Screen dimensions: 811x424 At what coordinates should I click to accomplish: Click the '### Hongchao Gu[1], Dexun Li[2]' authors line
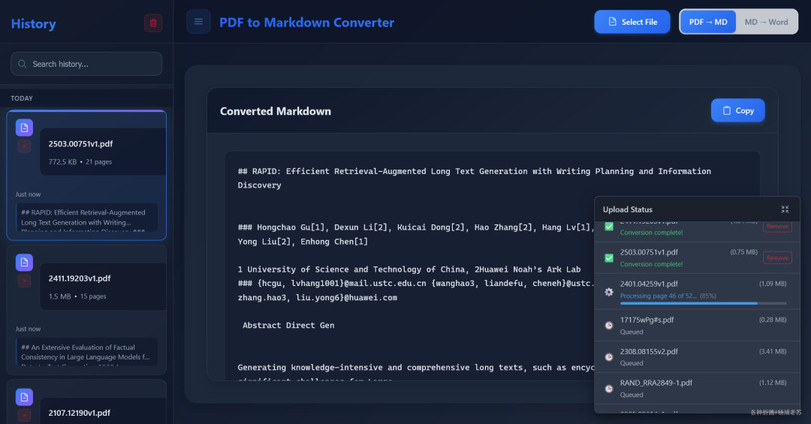pos(416,234)
